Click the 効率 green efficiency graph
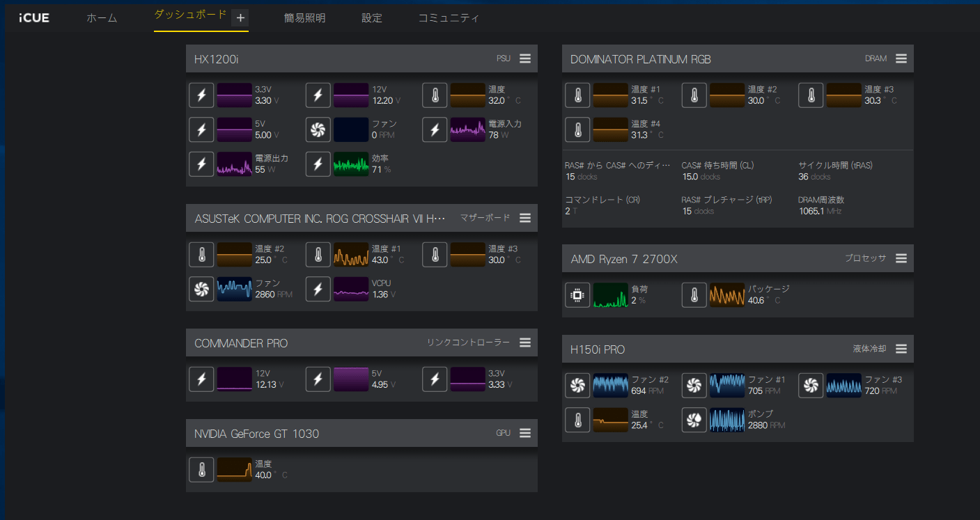Viewport: 980px width, 520px height. tap(351, 164)
